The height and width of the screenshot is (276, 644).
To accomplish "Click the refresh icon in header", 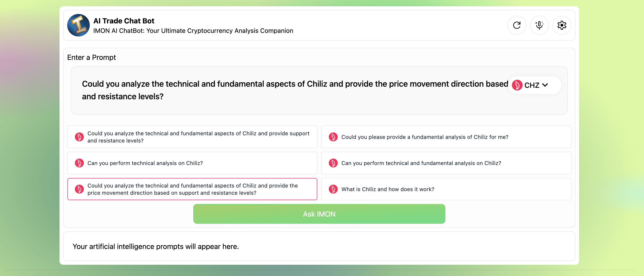I will tap(517, 25).
